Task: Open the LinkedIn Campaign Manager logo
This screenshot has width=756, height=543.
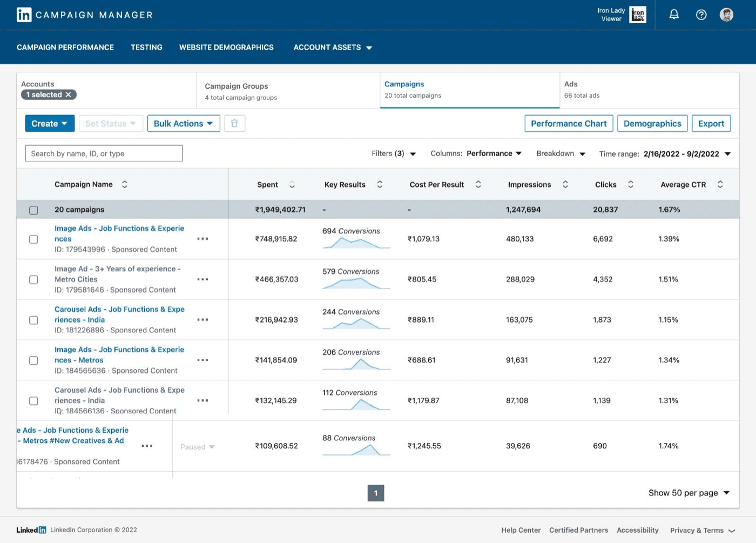Action: (x=85, y=15)
